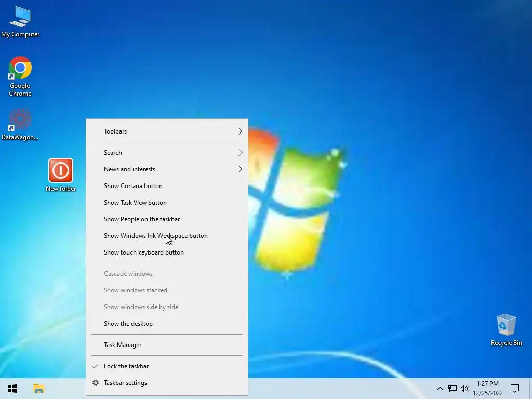Uncheck Lock the taskbar
Image resolution: width=532 pixels, height=399 pixels.
pos(167,366)
